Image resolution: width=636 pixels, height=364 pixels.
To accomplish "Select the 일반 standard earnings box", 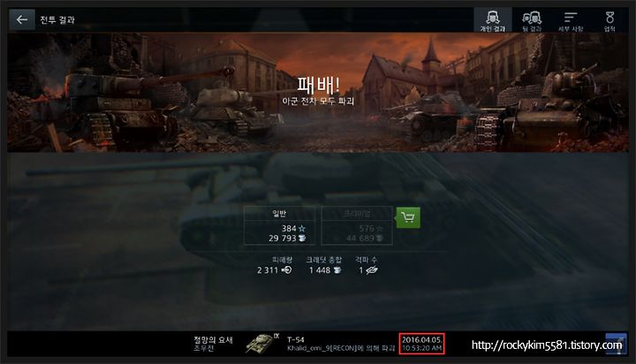I will (x=279, y=225).
